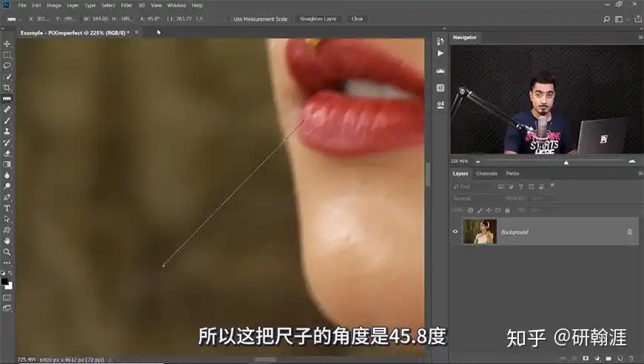Select the Horizontal Type tool
Viewport: 644px width, 364px height.
(x=7, y=209)
